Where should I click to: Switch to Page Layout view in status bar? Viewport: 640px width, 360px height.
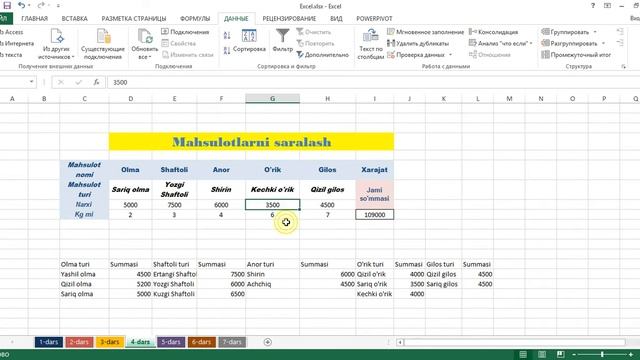[542, 354]
